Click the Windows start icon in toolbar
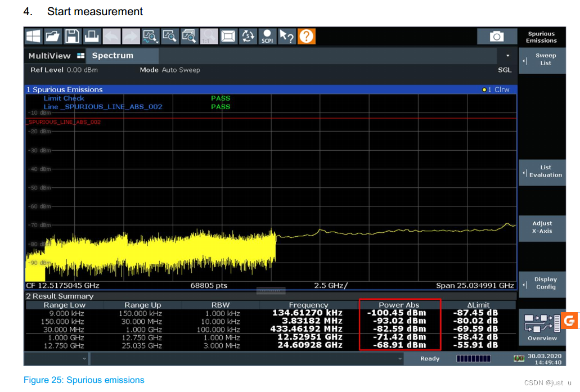The width and height of the screenshot is (580, 392). (33, 37)
